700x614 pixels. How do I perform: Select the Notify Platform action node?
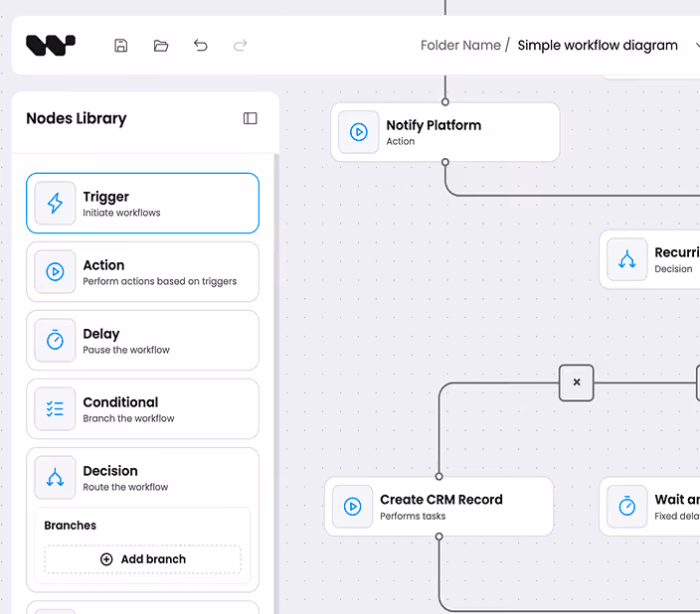tap(445, 132)
